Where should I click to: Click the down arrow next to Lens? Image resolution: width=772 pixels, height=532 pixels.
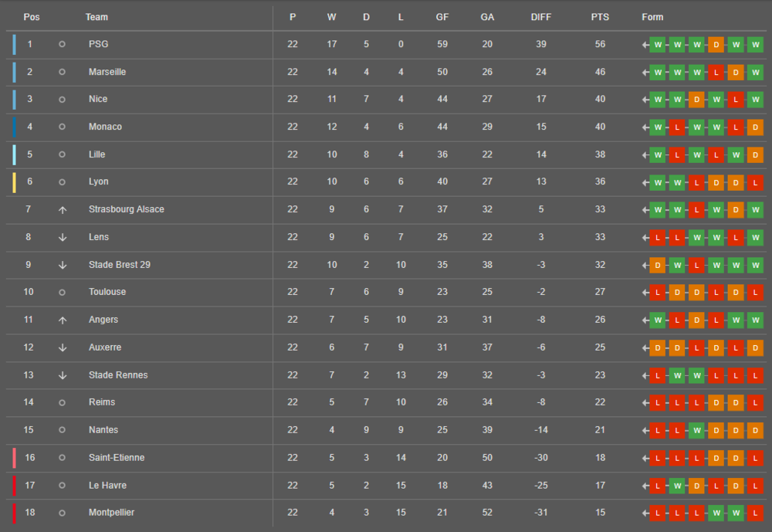point(63,237)
